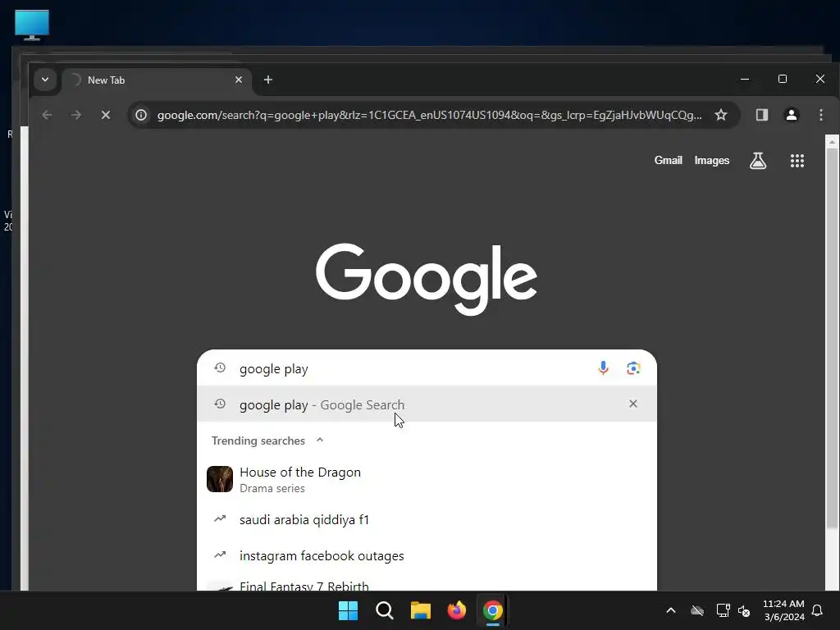Image resolution: width=840 pixels, height=630 pixels.
Task: Select Final Fantasy 7 Rebirth suggestion
Action: (427, 584)
